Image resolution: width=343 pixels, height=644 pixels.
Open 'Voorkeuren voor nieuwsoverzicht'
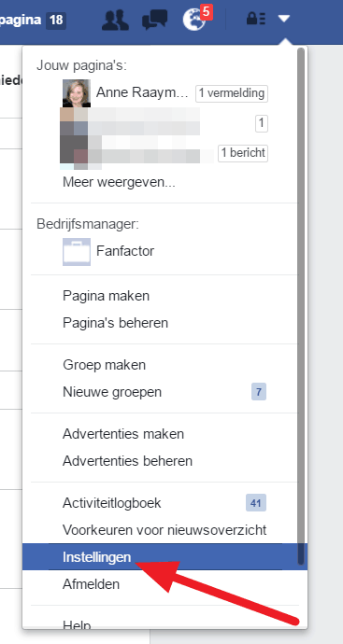164,530
